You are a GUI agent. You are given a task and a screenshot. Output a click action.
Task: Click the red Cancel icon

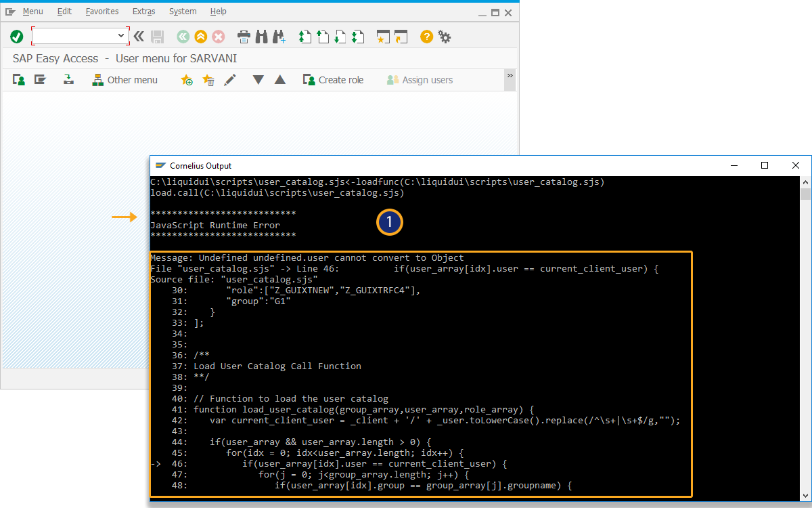click(218, 37)
